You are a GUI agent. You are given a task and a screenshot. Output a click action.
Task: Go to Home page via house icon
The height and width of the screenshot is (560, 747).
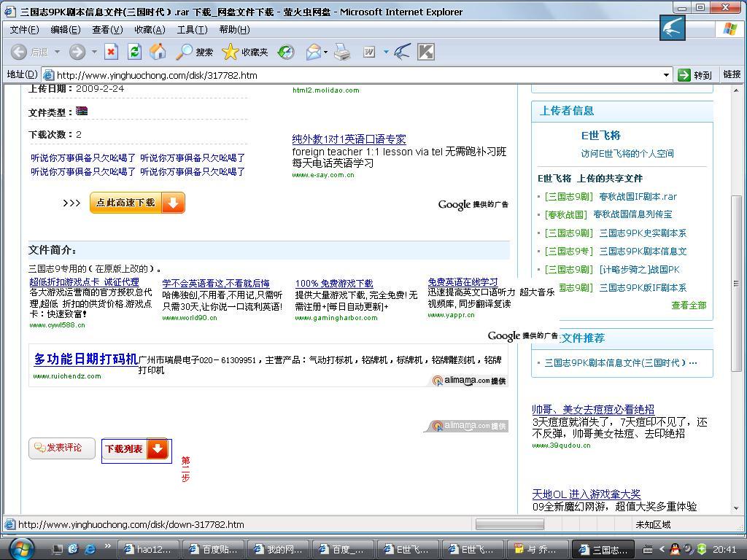158,52
